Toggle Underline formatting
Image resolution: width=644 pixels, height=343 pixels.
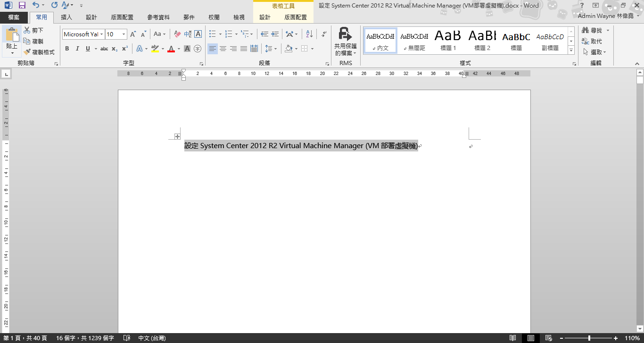pos(88,49)
